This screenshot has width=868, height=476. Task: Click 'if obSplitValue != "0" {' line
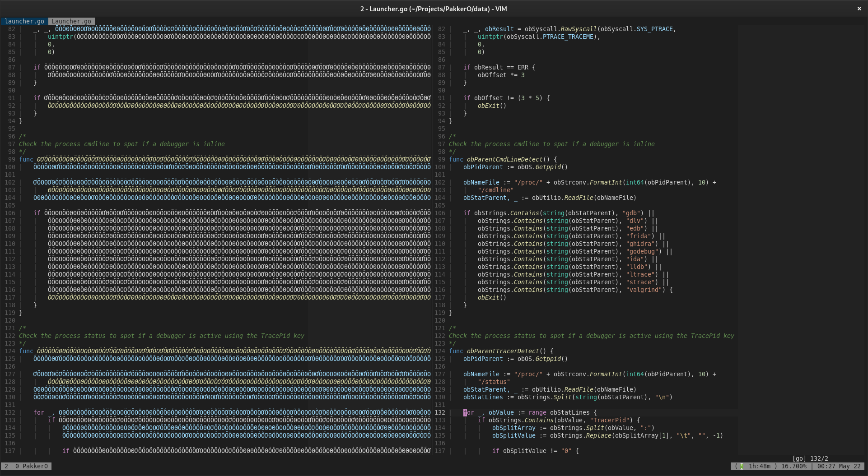pos(536,451)
